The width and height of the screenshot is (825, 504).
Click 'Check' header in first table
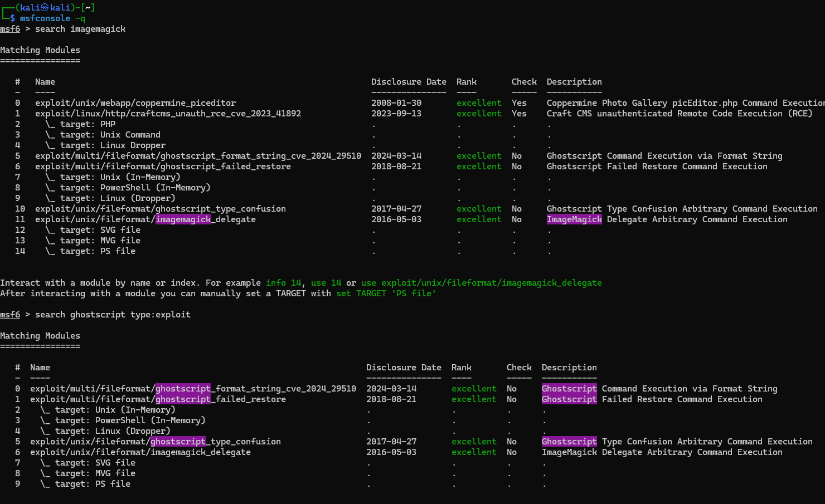(524, 82)
